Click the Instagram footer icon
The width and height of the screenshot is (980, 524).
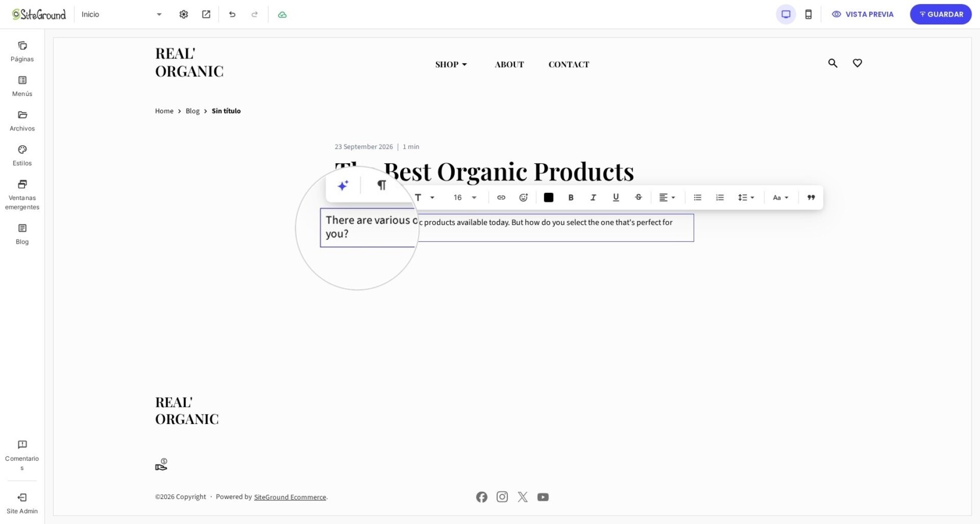pos(503,497)
